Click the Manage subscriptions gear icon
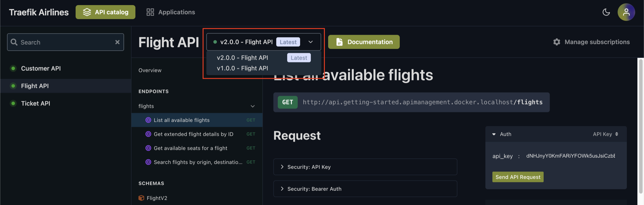644x205 pixels. click(557, 42)
